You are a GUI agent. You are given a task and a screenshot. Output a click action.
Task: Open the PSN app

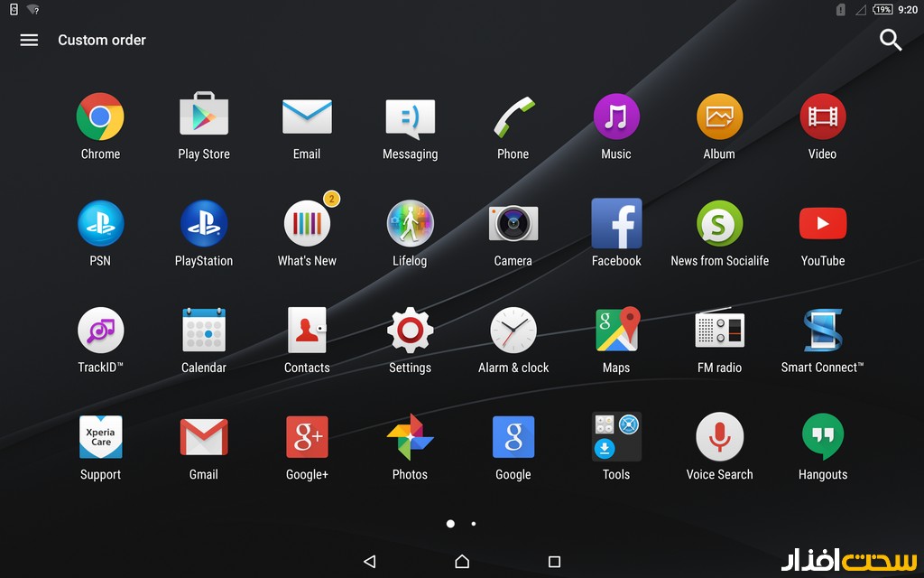click(100, 224)
